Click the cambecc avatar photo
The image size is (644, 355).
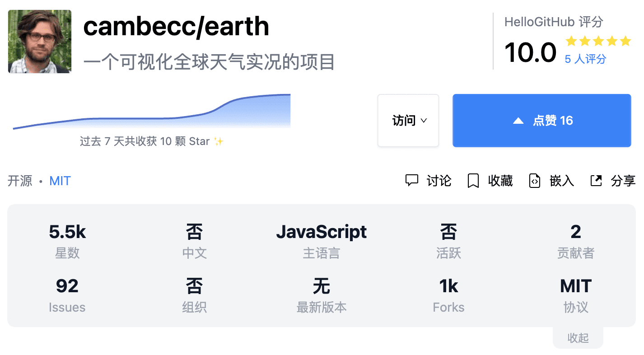(x=40, y=42)
